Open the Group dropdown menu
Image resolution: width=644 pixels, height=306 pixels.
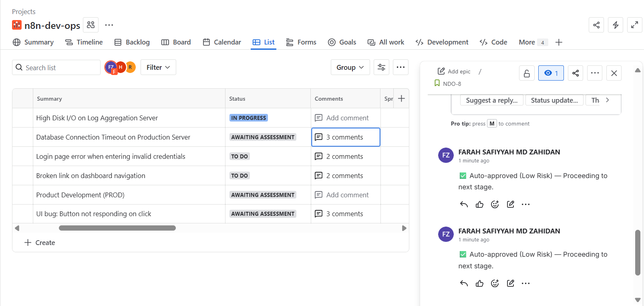[350, 67]
